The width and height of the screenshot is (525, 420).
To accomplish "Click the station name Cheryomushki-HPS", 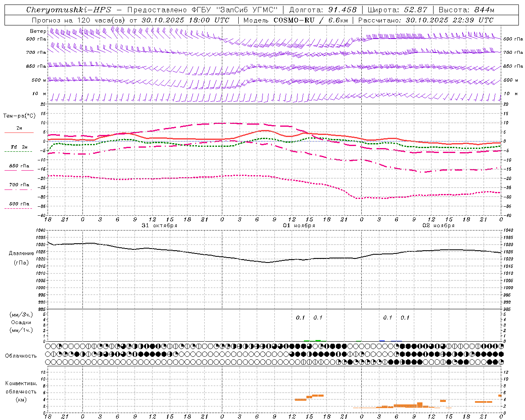I will pyautogui.click(x=68, y=10).
